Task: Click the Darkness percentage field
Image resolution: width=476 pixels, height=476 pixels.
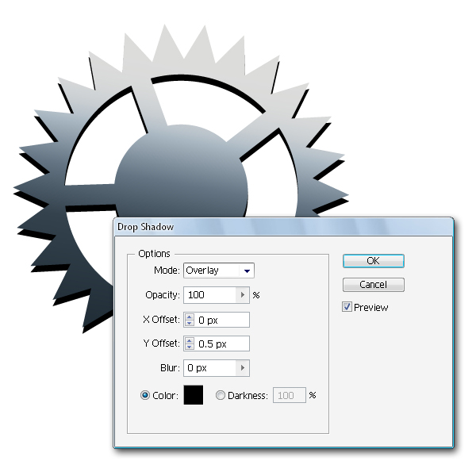Action: click(x=290, y=395)
